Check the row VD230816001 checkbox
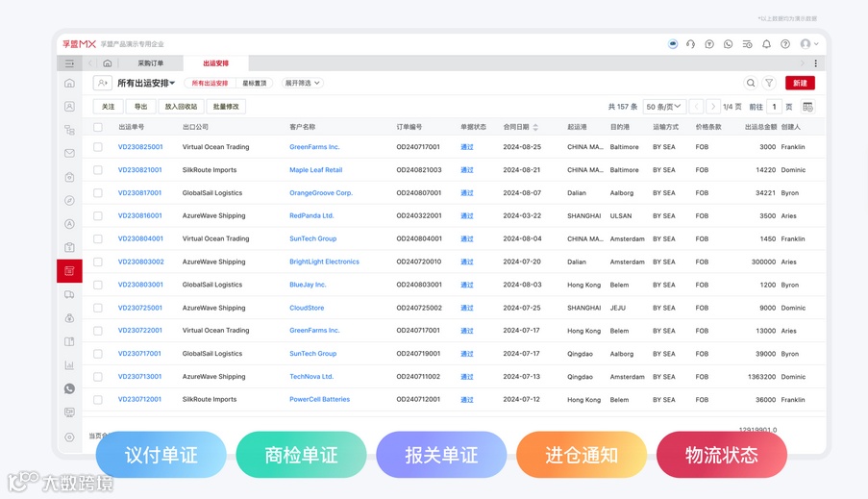This screenshot has height=499, width=868. 98,216
